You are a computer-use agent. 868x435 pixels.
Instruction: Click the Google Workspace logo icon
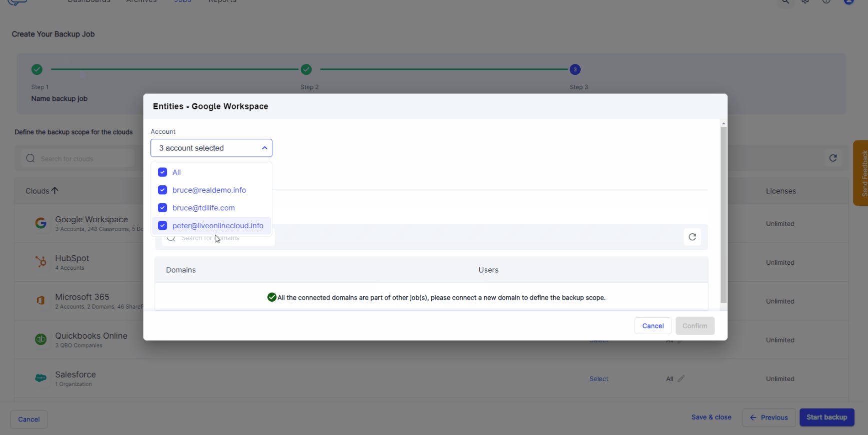point(40,223)
